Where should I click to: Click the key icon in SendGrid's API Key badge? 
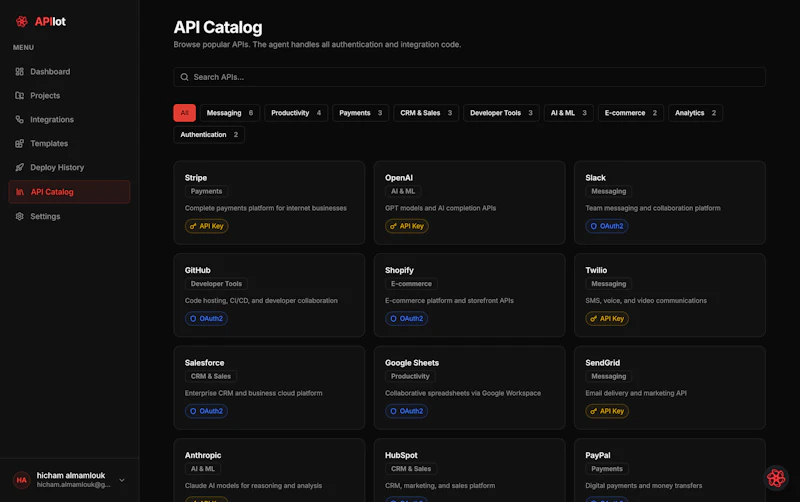click(x=593, y=411)
